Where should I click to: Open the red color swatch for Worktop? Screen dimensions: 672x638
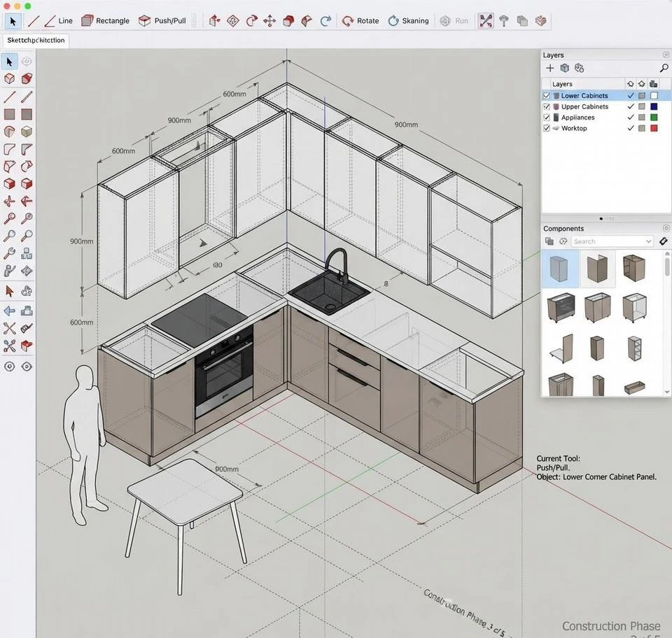(654, 128)
